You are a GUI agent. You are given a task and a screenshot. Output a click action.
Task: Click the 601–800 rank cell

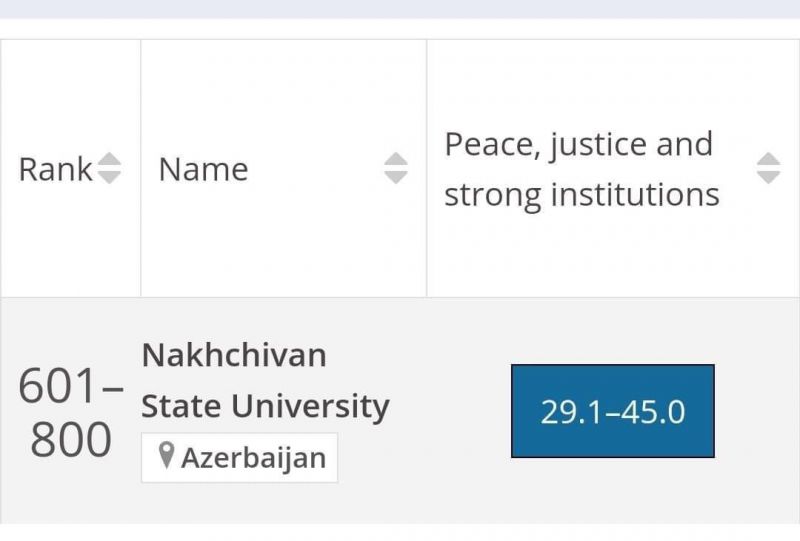tap(71, 412)
